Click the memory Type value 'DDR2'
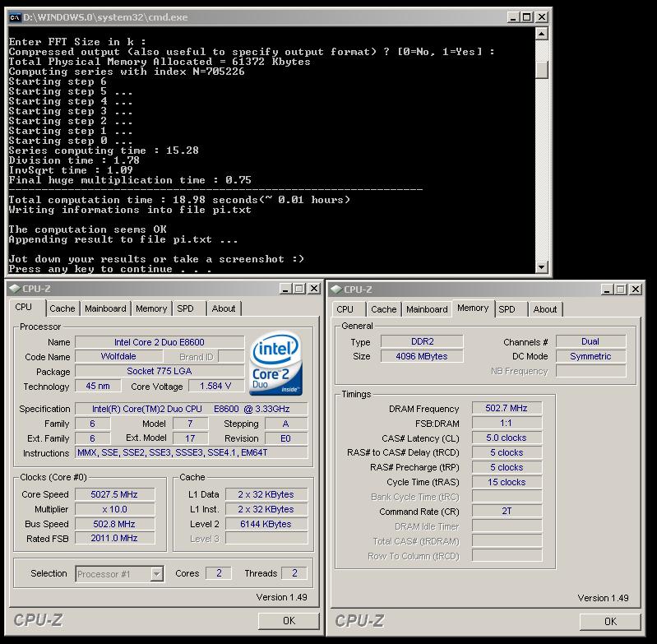The image size is (657, 644). 422,341
